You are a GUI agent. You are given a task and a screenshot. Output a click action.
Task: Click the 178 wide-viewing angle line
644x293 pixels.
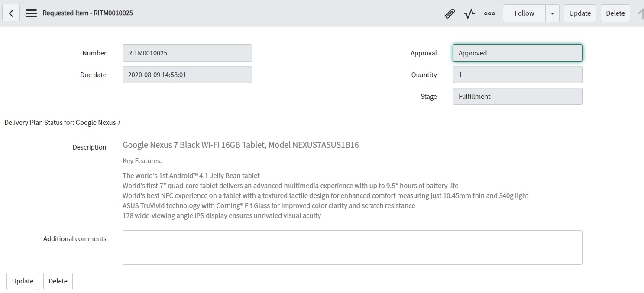coord(222,215)
